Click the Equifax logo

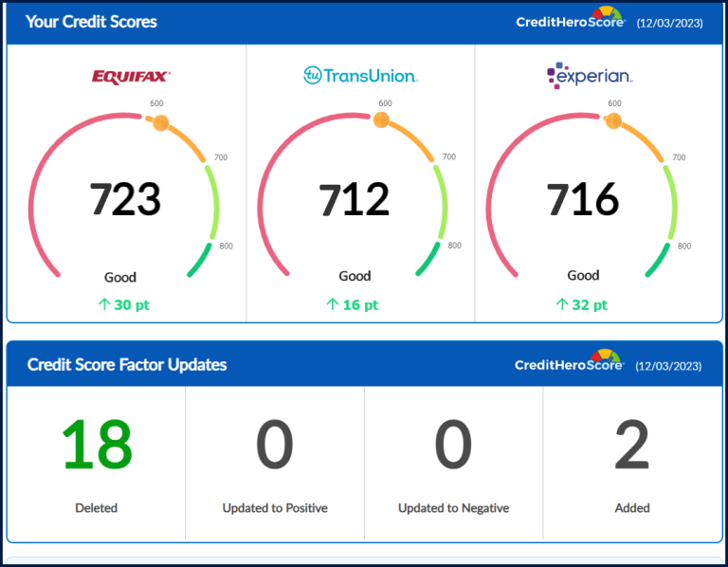[131, 76]
